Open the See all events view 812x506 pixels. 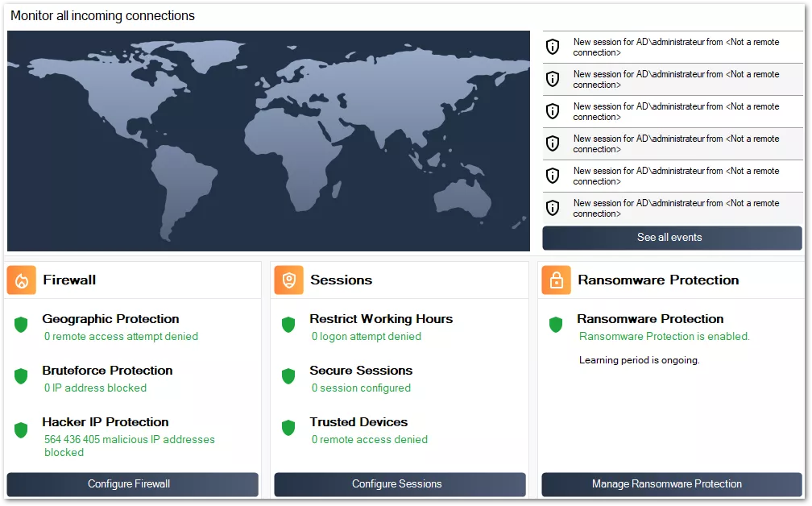[671, 238]
